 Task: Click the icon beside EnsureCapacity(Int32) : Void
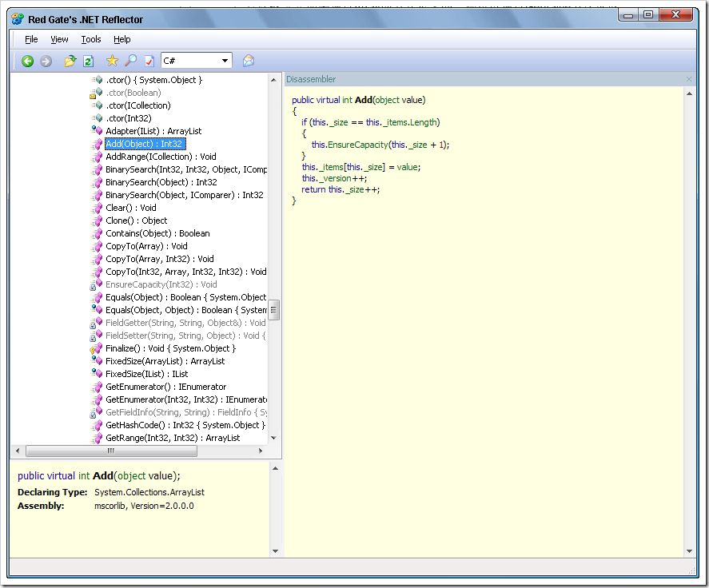click(x=96, y=284)
